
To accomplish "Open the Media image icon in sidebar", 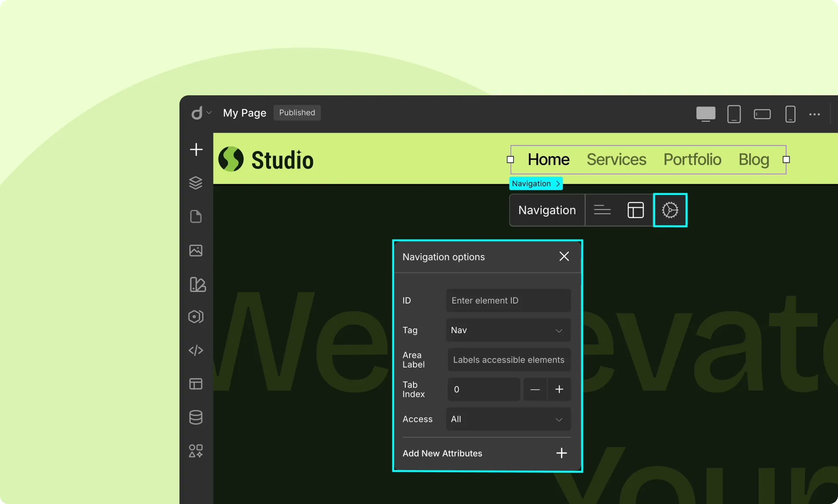I will [196, 250].
